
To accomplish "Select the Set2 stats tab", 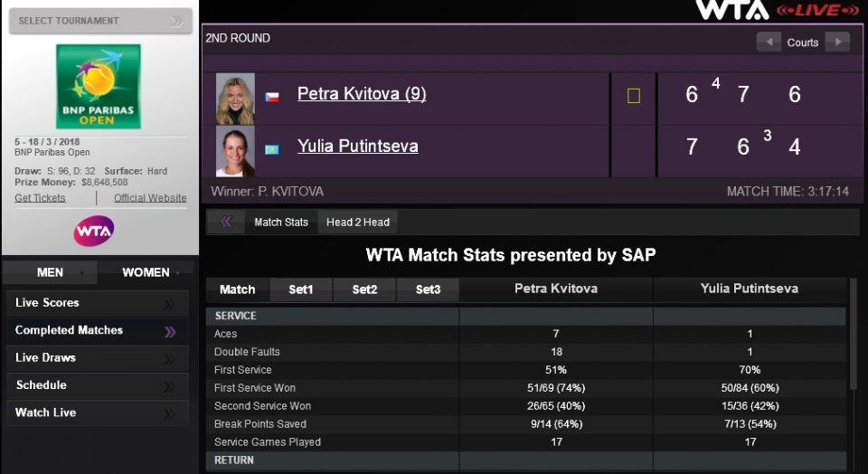I will tap(364, 289).
